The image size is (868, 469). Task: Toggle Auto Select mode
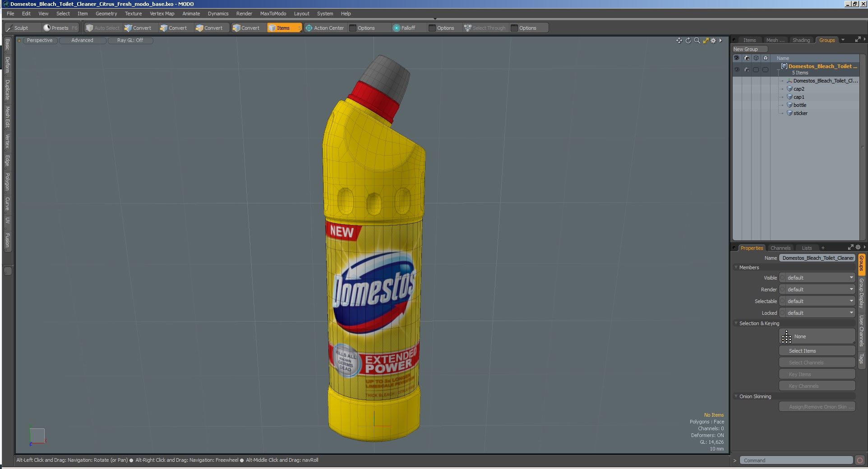click(103, 28)
